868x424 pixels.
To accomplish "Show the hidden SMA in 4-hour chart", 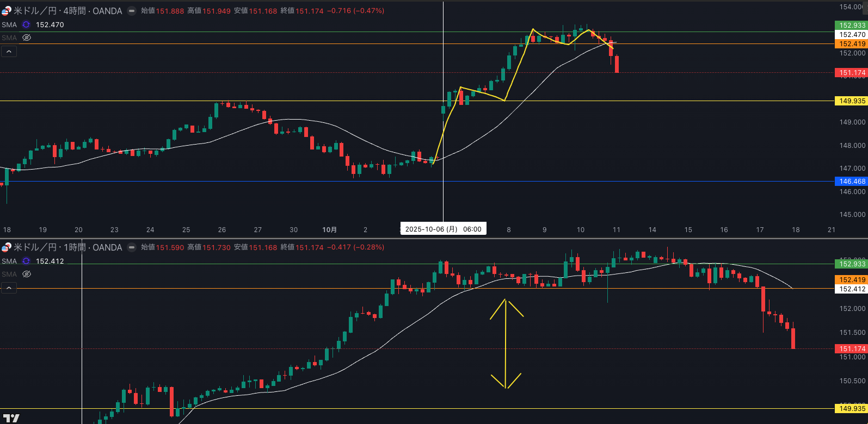I will (x=27, y=38).
